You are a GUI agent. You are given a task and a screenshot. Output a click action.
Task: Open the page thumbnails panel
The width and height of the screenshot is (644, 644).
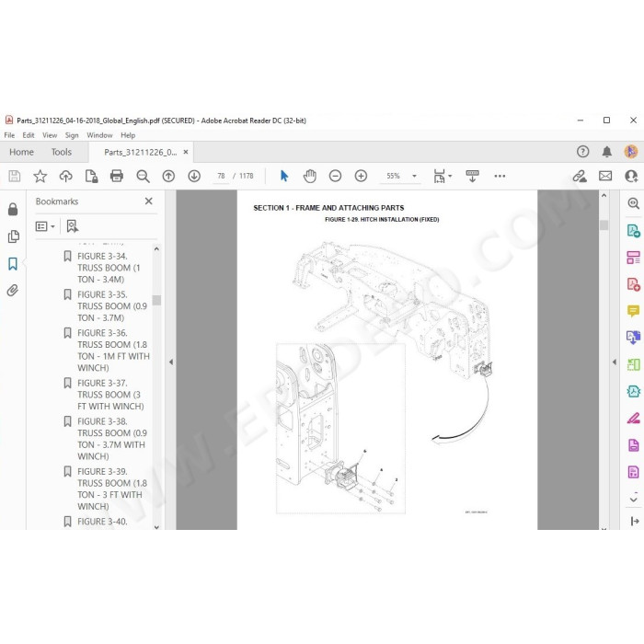[13, 236]
